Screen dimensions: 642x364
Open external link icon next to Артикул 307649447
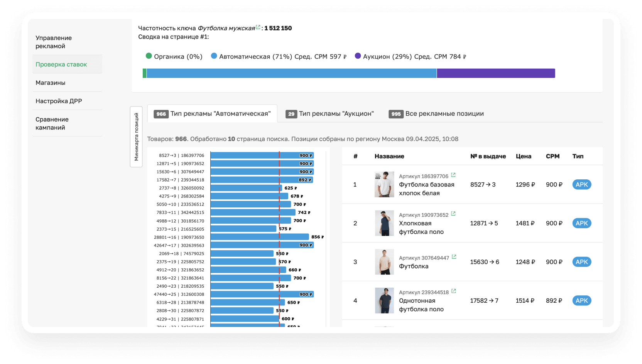pos(454,257)
